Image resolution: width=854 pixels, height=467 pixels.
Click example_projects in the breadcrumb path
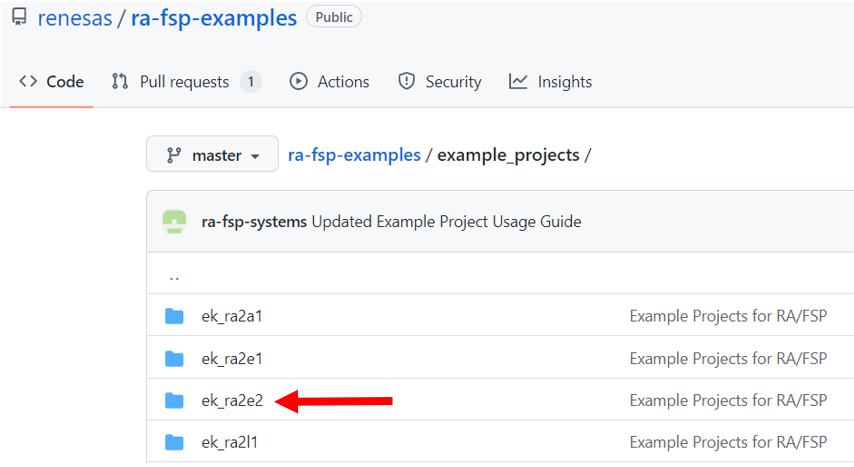508,156
